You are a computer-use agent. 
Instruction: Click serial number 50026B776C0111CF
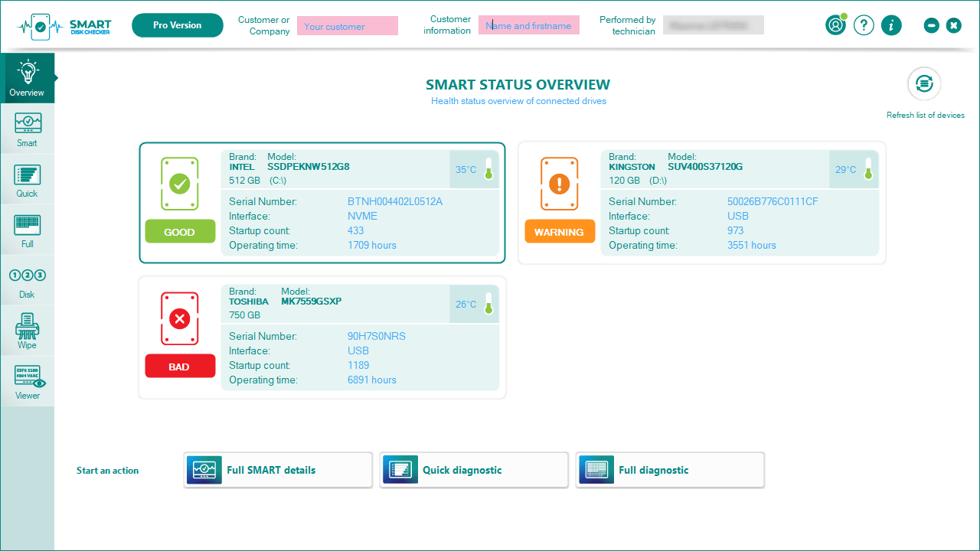(x=773, y=201)
